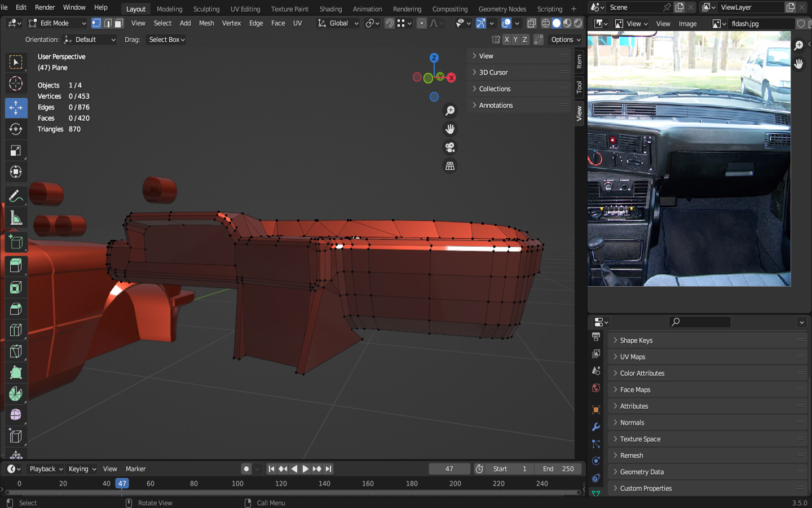
Task: Expand the Shape Keys panel
Action: tap(707, 340)
